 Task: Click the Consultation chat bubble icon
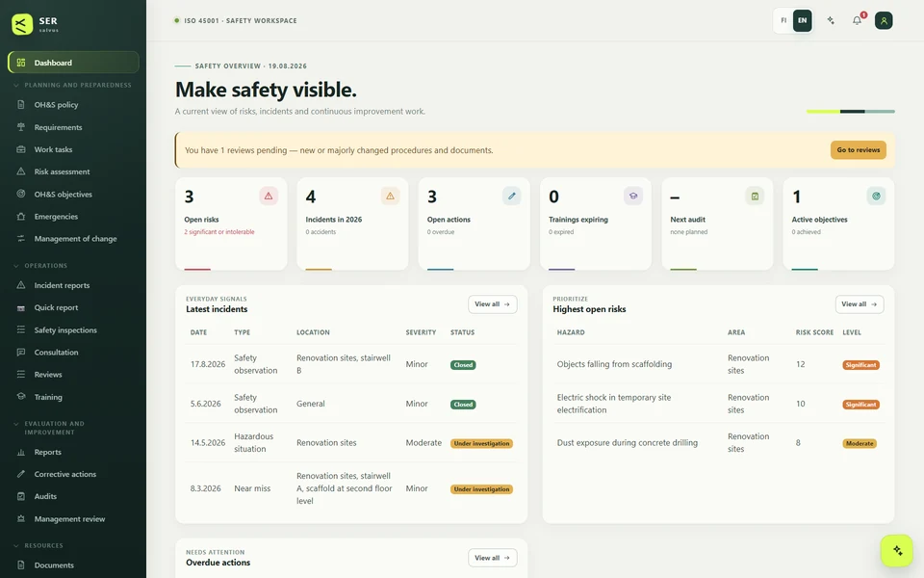(21, 353)
